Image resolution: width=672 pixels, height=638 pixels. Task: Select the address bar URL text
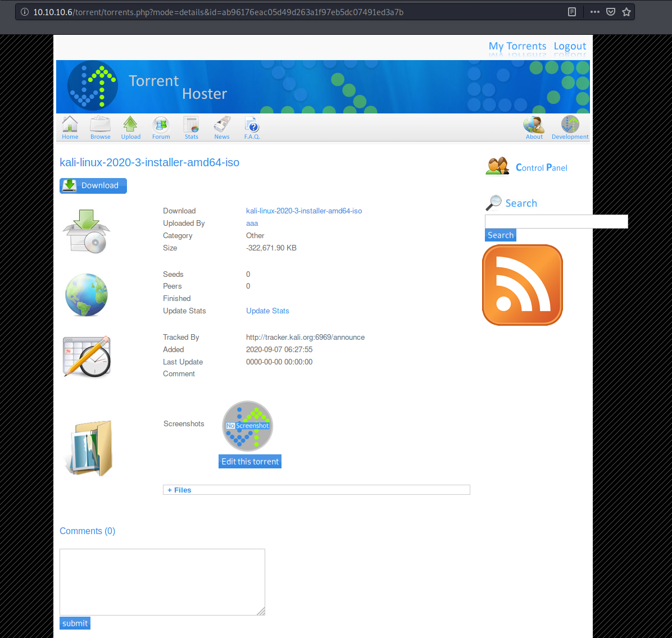(219, 12)
